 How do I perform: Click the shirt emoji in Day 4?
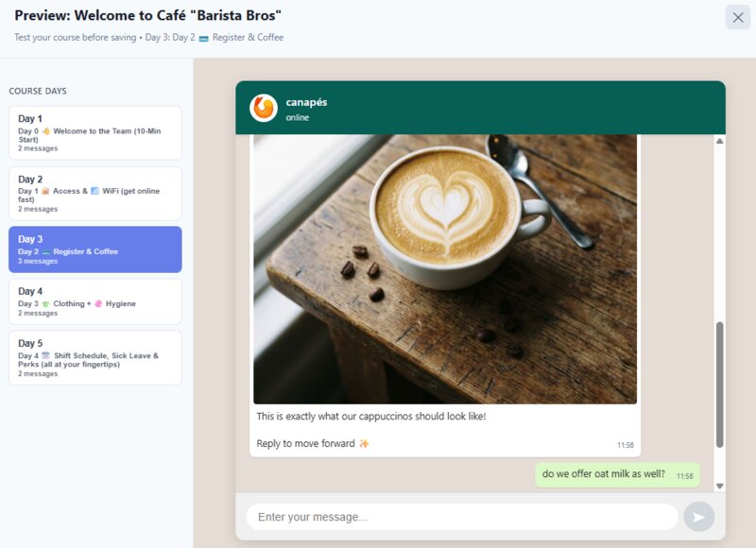coord(45,304)
